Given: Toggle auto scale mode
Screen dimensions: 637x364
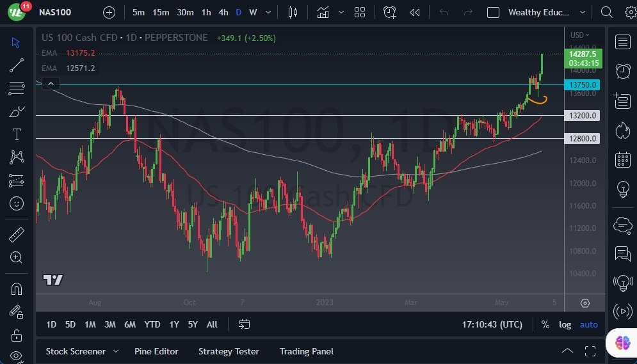Looking at the screenshot, I should 588,324.
